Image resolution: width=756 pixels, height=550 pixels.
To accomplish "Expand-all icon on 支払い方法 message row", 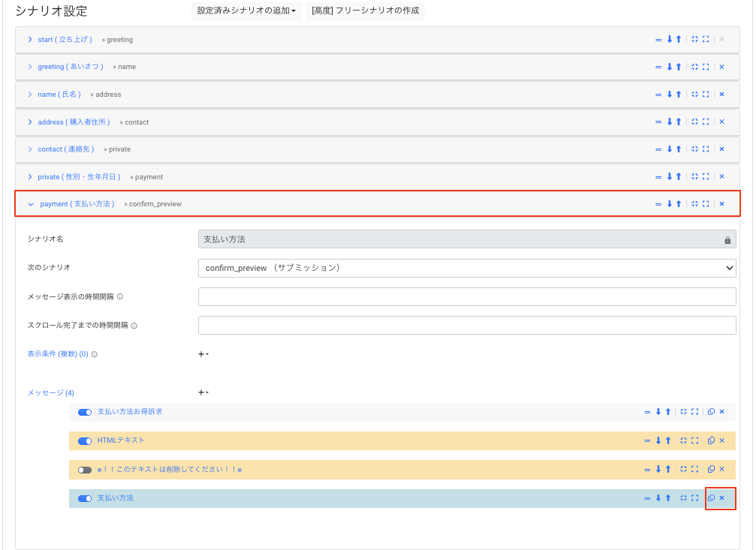I will click(694, 498).
